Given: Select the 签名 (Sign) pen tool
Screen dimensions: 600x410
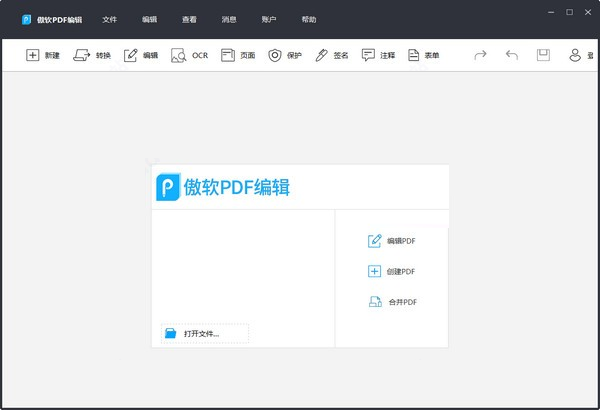Looking at the screenshot, I should point(322,55).
